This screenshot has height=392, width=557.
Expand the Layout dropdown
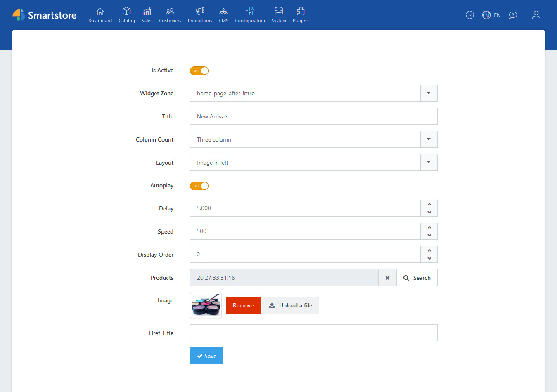(x=429, y=163)
